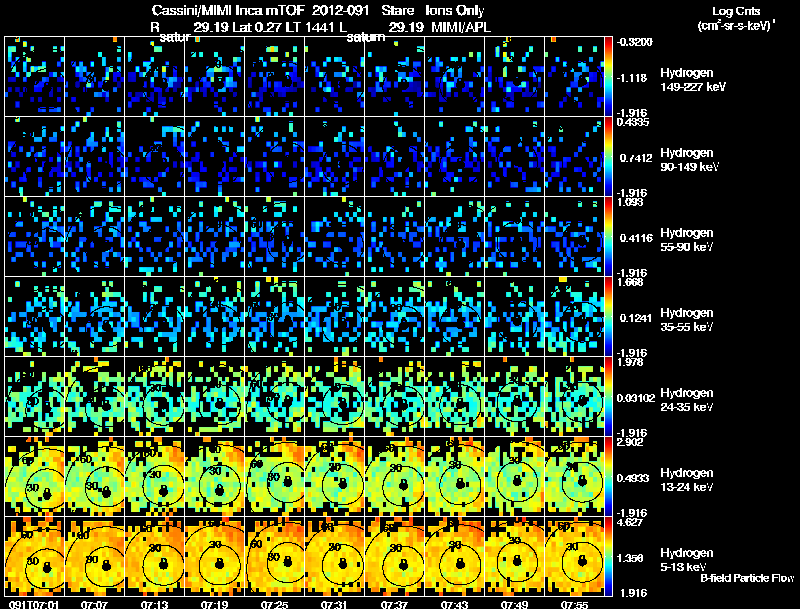Click the 07:55 time label
Screen dimensions: 800x609
[574, 605]
